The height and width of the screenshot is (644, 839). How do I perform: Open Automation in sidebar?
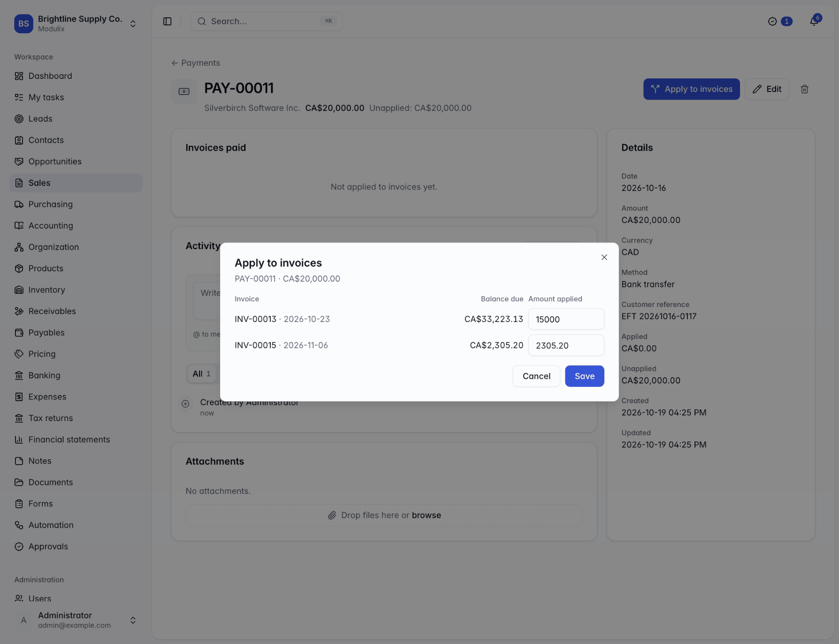click(x=76, y=525)
